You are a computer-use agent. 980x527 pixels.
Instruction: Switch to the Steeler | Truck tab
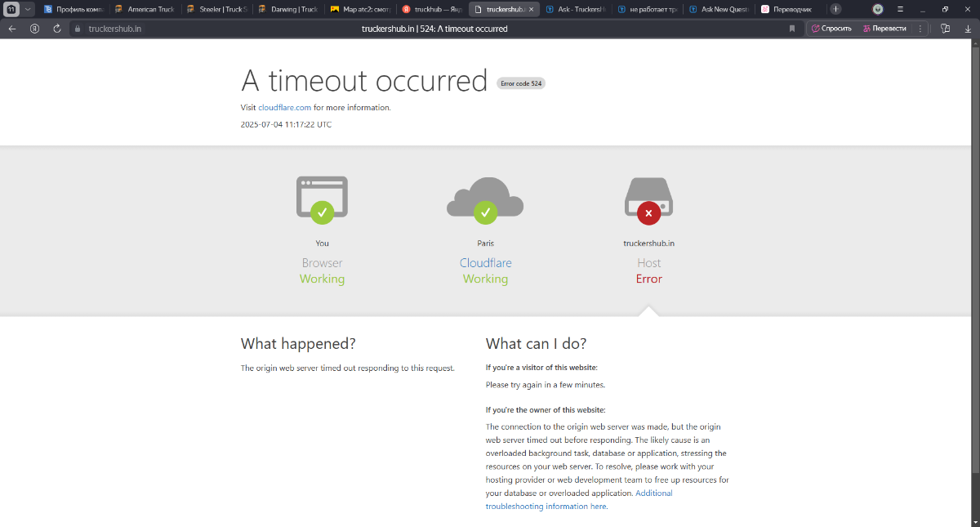tap(215, 9)
